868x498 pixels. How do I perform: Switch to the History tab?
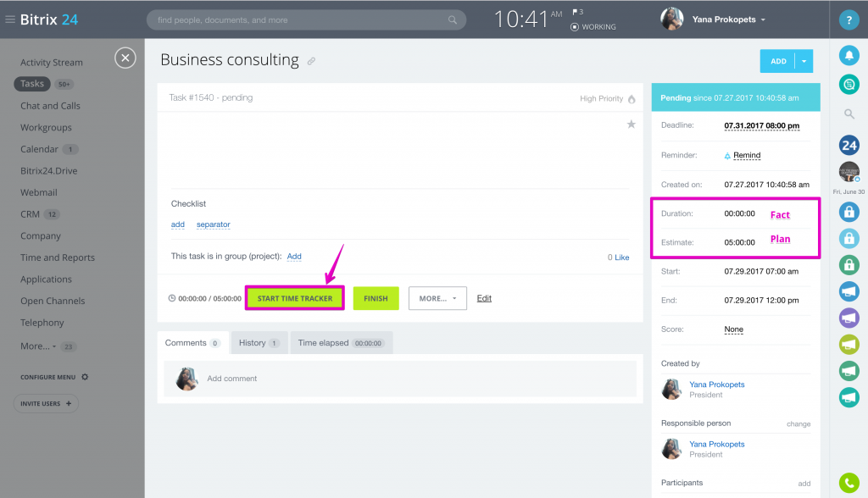[x=259, y=343]
